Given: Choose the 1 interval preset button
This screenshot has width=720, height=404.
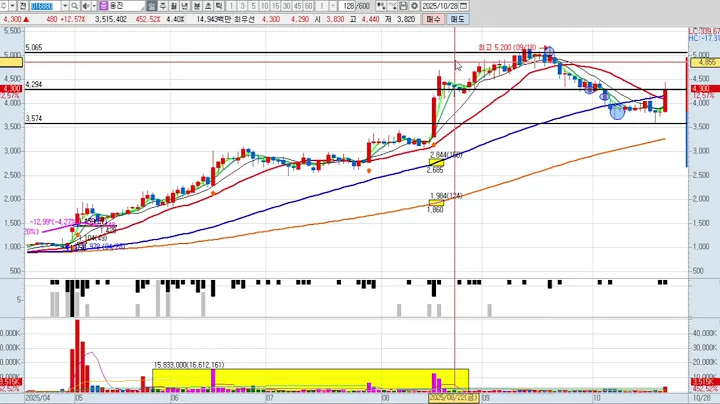Looking at the screenshot, I should pyautogui.click(x=231, y=6).
